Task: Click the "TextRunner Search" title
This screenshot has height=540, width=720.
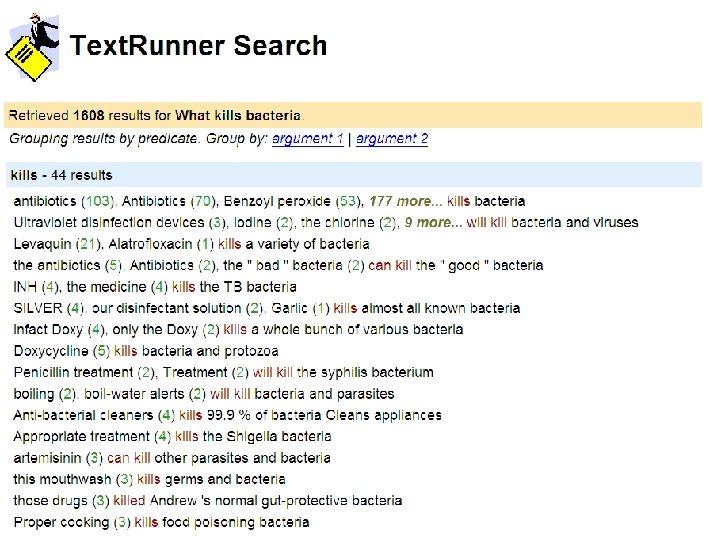Action: 198,46
